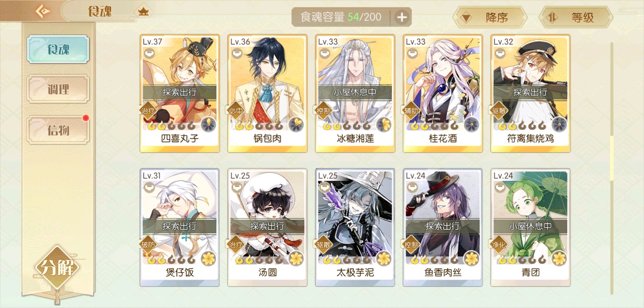
Task: Tap the 净化 role tag on 青团
Action: 499,245
